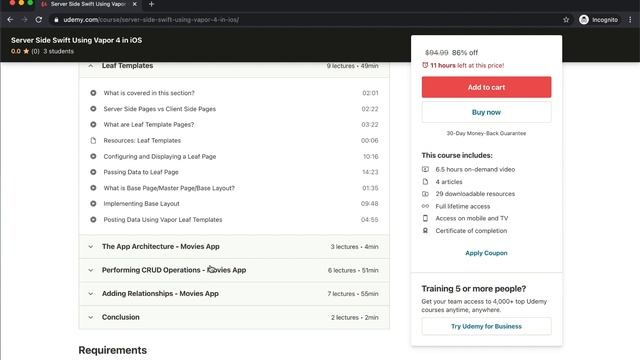Image resolution: width=640 pixels, height=360 pixels.
Task: Click the alarm clock icon by '11 hours left'
Action: [x=425, y=65]
